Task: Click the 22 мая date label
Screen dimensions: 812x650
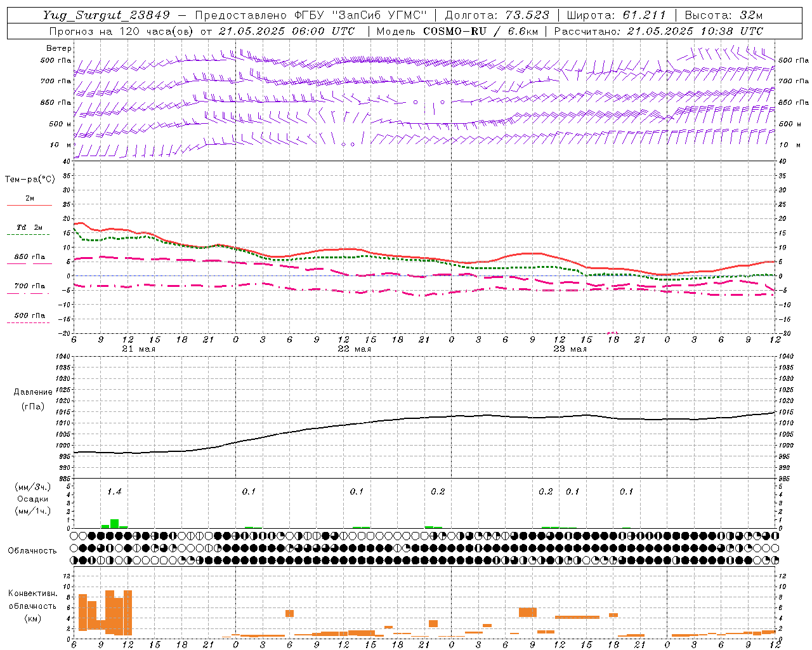Action: point(355,349)
